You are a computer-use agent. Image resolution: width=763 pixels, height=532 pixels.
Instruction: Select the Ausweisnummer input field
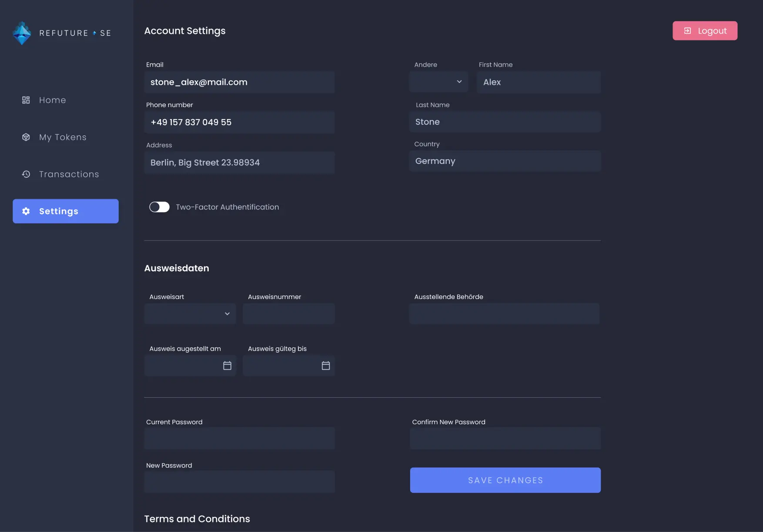click(288, 313)
